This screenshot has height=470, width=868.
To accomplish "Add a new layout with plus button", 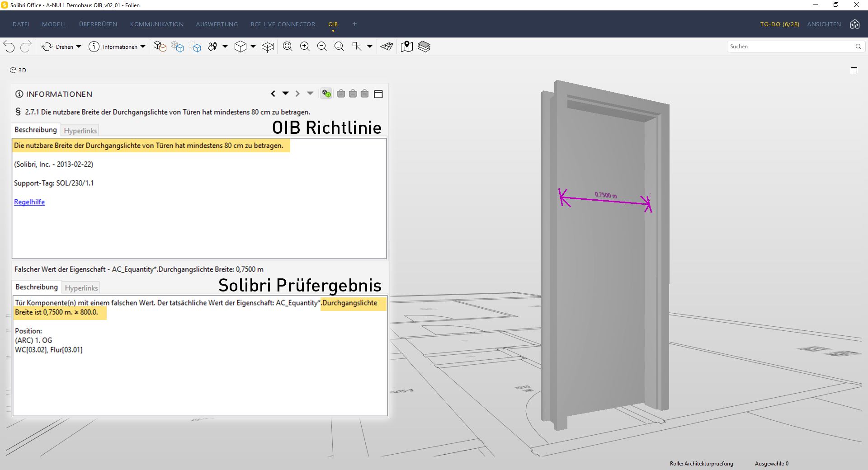I will click(355, 24).
